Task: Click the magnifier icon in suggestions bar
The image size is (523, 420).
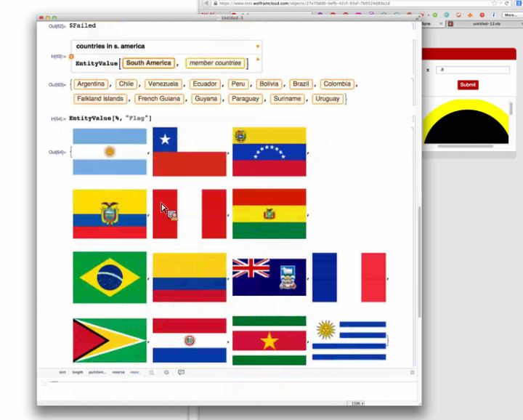Action: pyautogui.click(x=152, y=372)
